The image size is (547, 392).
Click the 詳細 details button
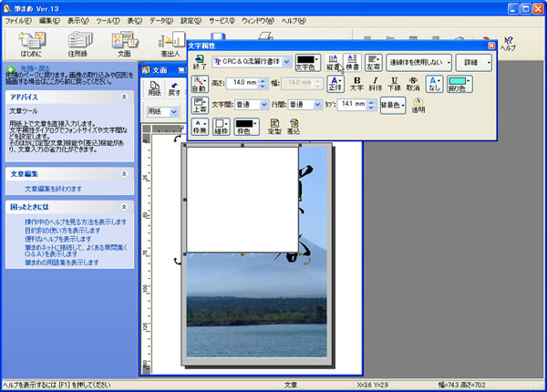(473, 62)
